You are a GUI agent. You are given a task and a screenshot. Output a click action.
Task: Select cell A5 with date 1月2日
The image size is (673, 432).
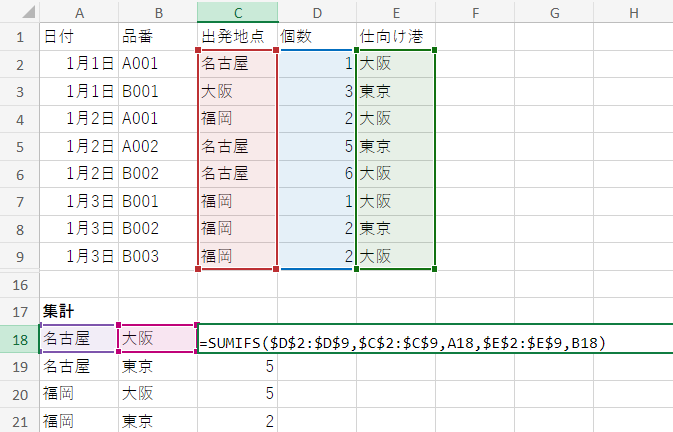tap(79, 146)
